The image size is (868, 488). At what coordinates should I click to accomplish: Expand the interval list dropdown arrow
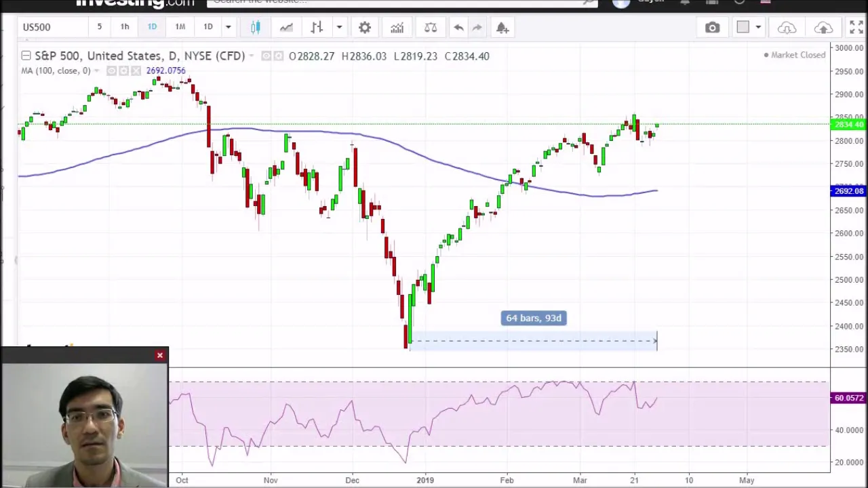tap(228, 28)
